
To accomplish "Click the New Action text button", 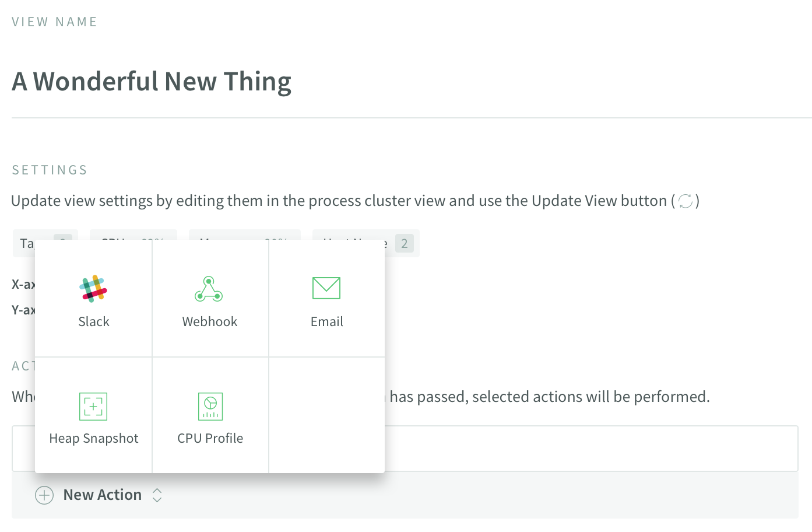I will coord(103,495).
